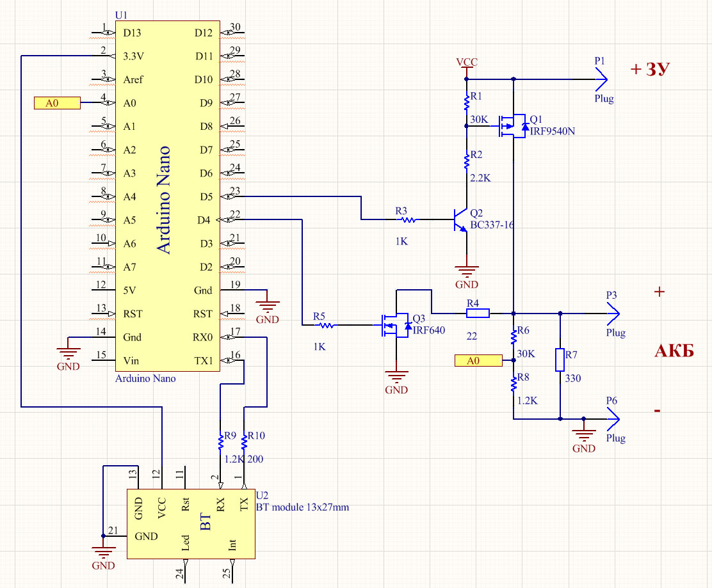
Task: Select the VCC power port symbol
Action: (x=466, y=68)
